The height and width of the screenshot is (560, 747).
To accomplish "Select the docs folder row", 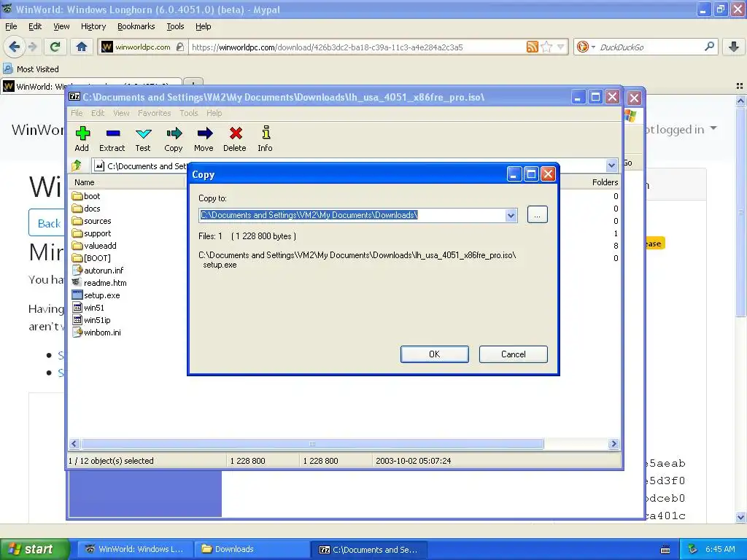I will (x=86, y=209).
